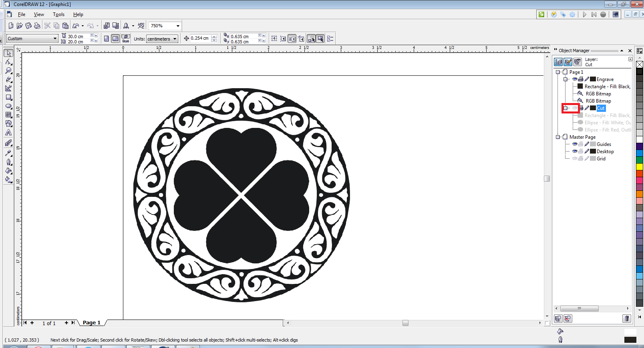Open the zoom level dropdown
Screen dimensions: 644x348
pyautogui.click(x=178, y=26)
